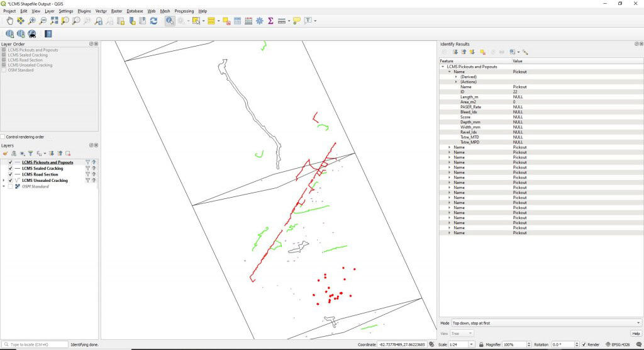Screen dimensions: 644x350
Task: Click the Zoom Full extent icon
Action: tap(54, 21)
